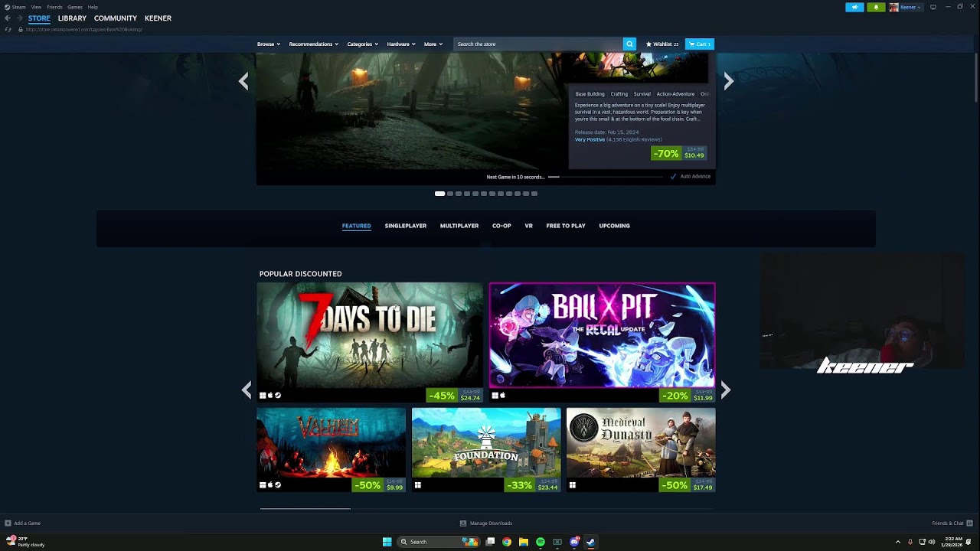Screen dimensions: 980x551
Task: Focus the Search the store field
Action: (538, 44)
